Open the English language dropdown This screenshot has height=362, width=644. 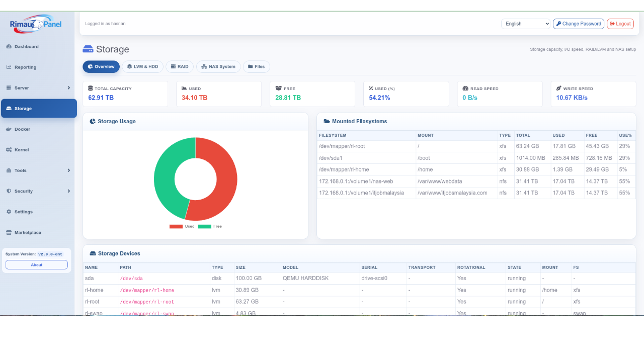click(526, 24)
